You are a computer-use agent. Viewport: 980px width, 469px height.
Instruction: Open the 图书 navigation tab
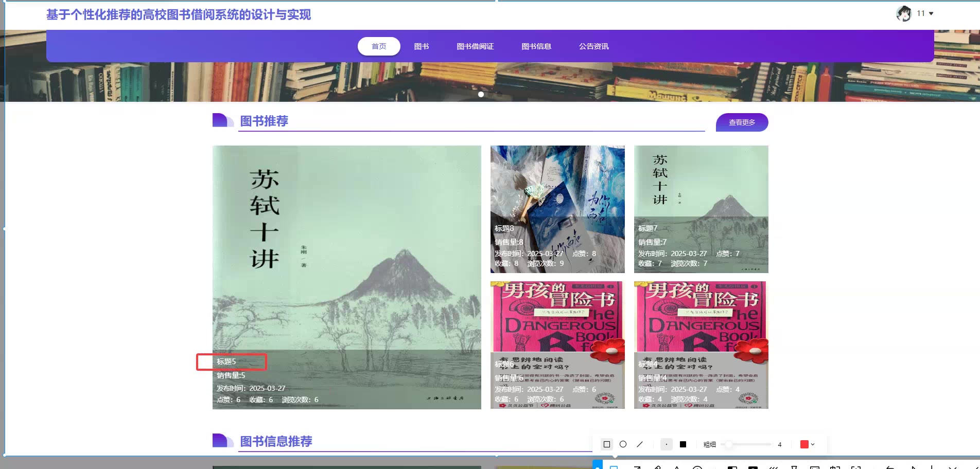tap(422, 46)
